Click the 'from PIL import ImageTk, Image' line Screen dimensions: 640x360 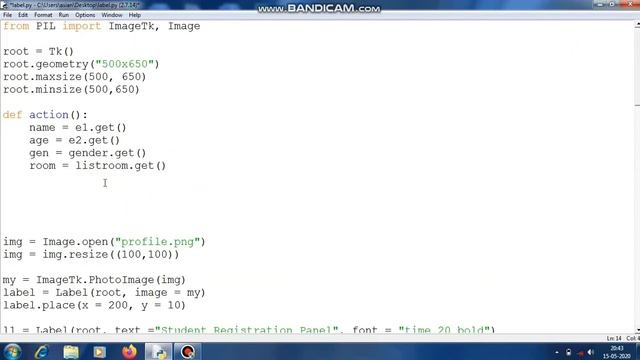[x=102, y=26]
